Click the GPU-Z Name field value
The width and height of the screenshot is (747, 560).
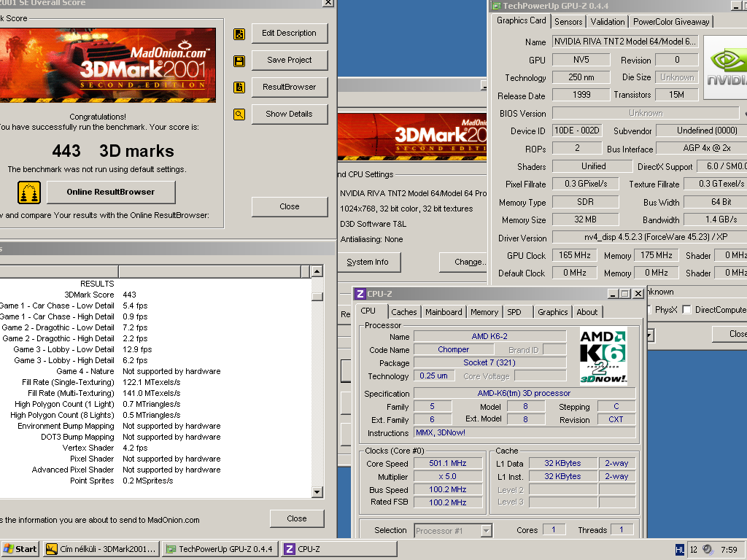[x=625, y=42]
